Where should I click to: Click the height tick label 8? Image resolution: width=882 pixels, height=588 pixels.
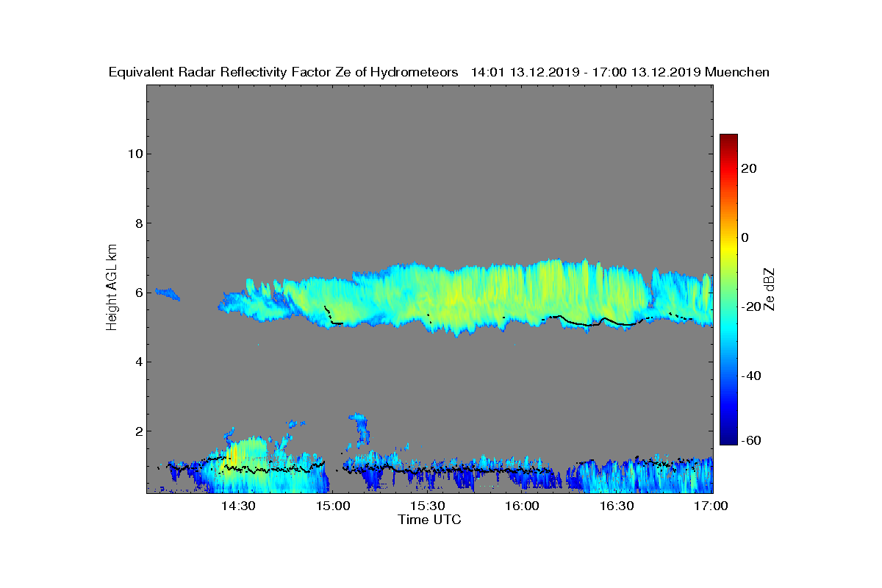(x=137, y=223)
